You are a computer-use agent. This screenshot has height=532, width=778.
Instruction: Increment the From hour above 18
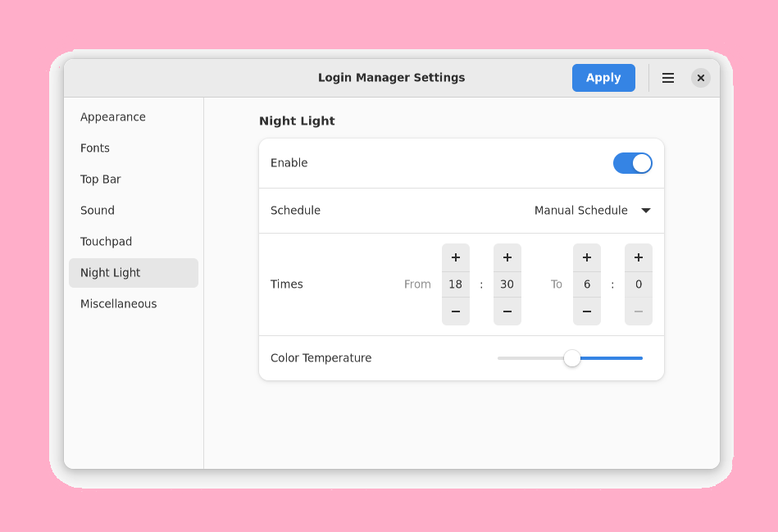coord(456,257)
